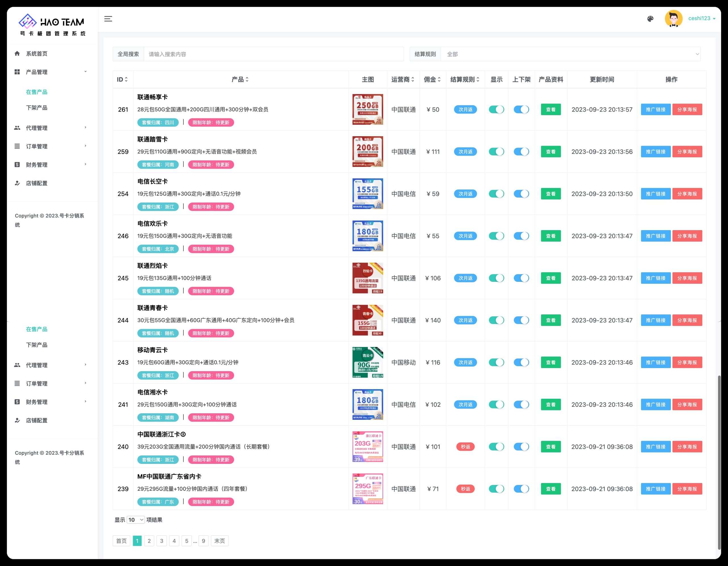Viewport: 728px width, 566px height.
Task: Switch to 下架产品 menu item
Action: tap(37, 108)
